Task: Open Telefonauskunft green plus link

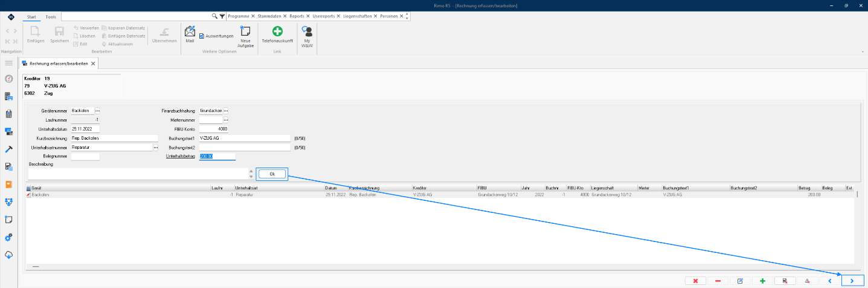Action: click(x=277, y=35)
